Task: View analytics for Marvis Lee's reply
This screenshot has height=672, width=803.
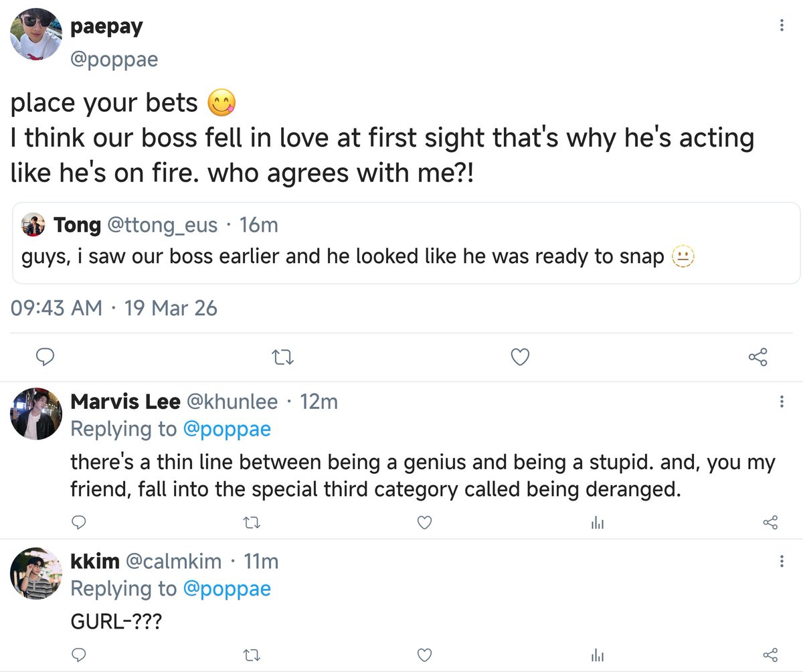Action: point(597,522)
